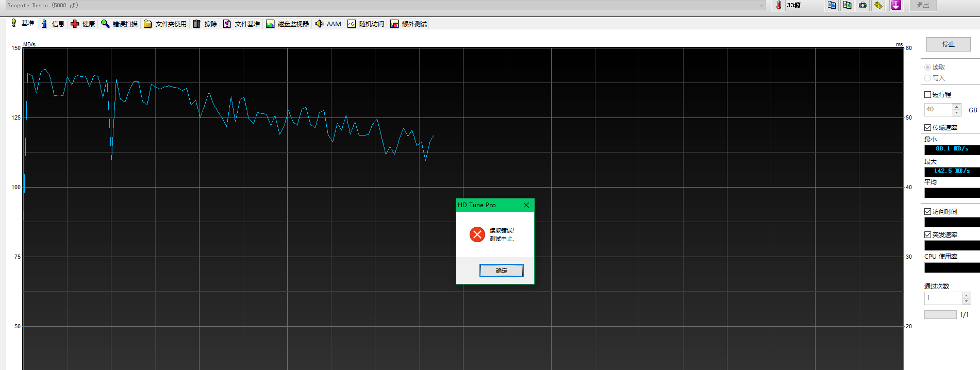Open the options wrench icon
This screenshot has height=370, width=980.
point(878,5)
